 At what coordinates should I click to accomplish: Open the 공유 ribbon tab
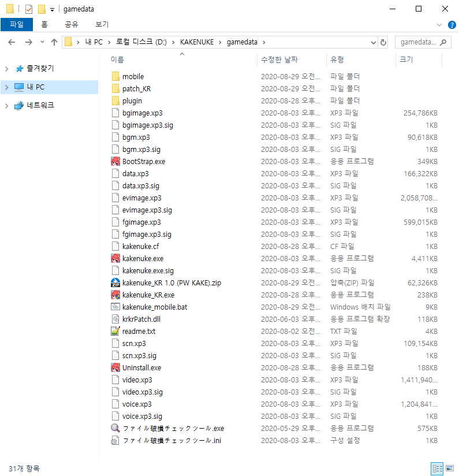pyautogui.click(x=72, y=24)
